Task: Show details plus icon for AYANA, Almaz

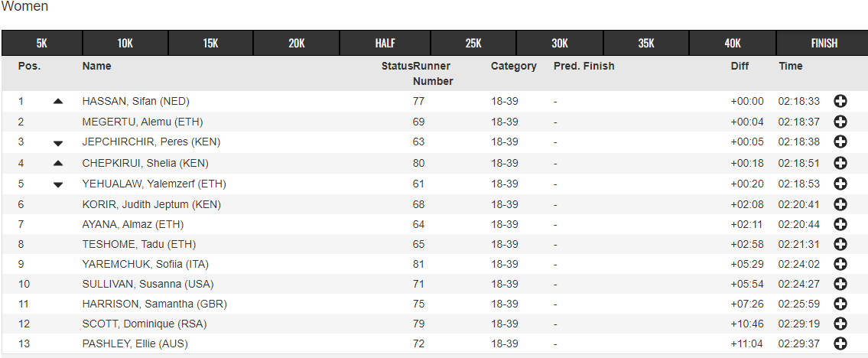Action: 840,224
